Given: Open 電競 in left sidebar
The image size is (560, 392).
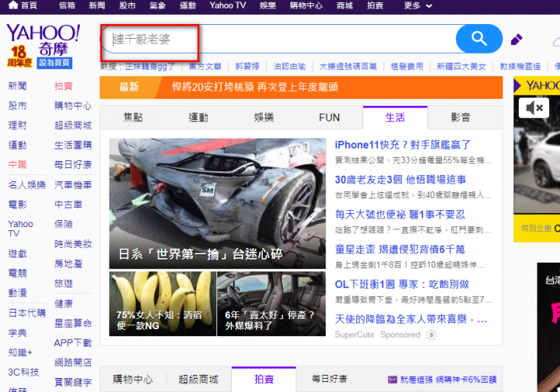Looking at the screenshot, I should coord(17,273).
